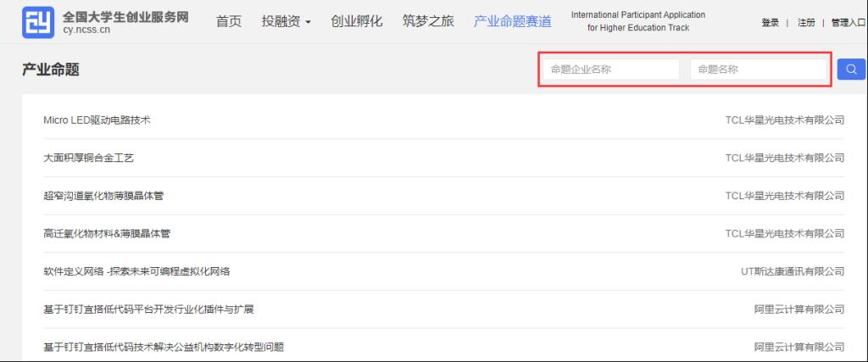The height and width of the screenshot is (362, 868).
Task: Focus the 命题名称 search field
Action: (x=759, y=70)
